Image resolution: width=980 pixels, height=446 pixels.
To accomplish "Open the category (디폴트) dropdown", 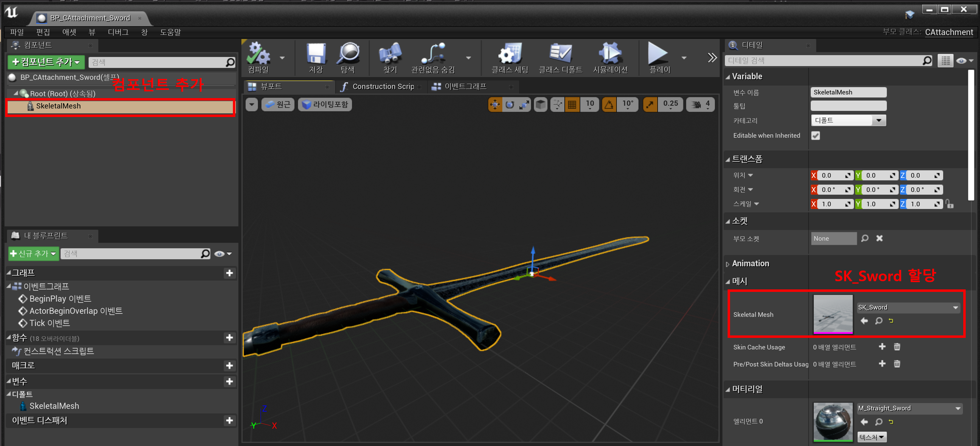I will pos(878,120).
